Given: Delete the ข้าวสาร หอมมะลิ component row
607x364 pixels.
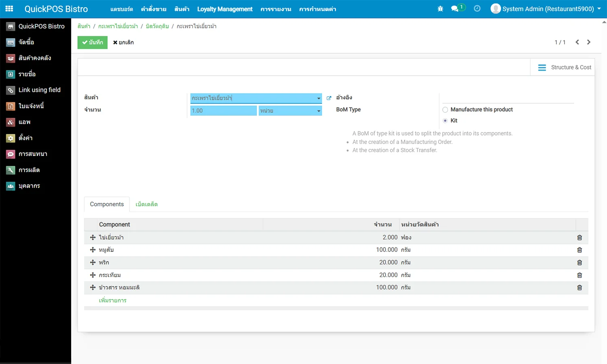Looking at the screenshot, I should click(x=579, y=288).
